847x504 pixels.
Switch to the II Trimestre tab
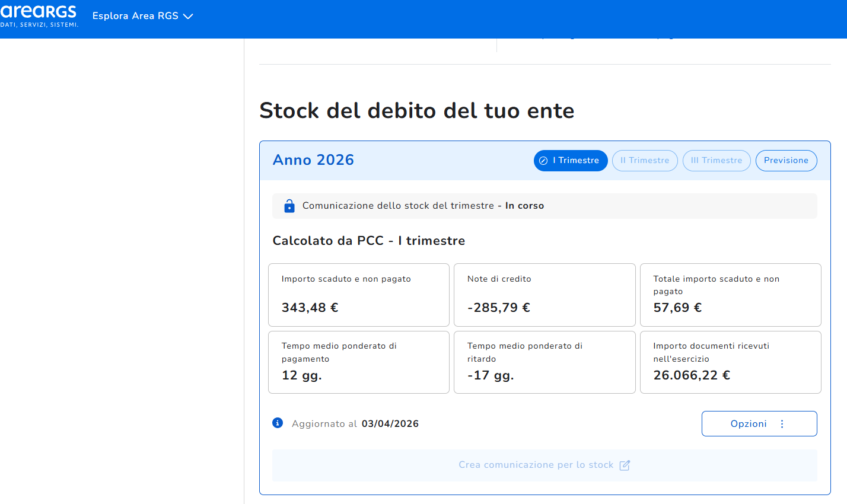pos(645,161)
